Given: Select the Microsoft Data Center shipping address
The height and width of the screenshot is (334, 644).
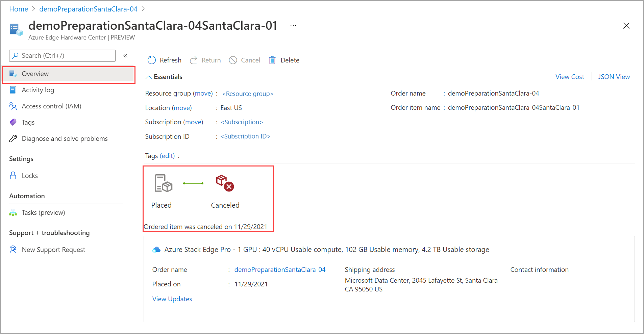Looking at the screenshot, I should tap(421, 285).
